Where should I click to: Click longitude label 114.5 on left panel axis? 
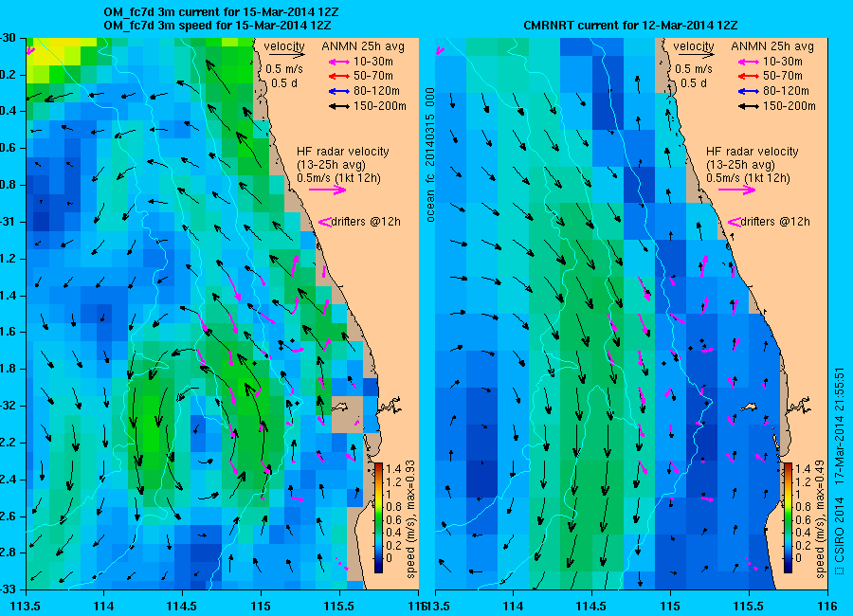182,606
